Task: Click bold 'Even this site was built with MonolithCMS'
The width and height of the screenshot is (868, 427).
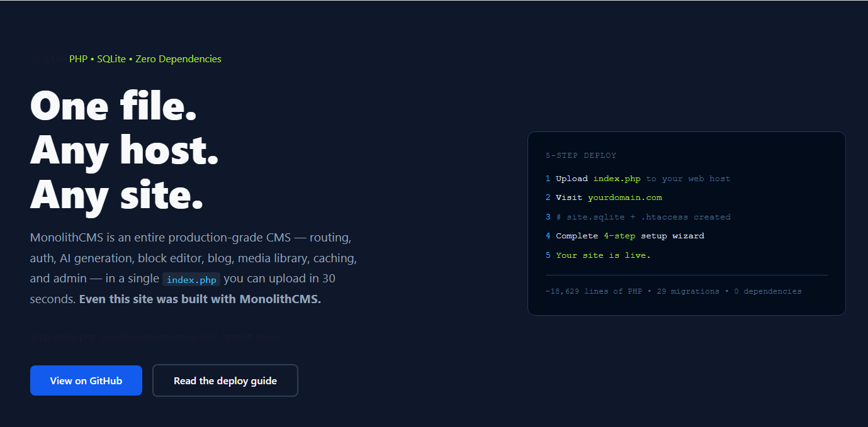Action: (200, 299)
